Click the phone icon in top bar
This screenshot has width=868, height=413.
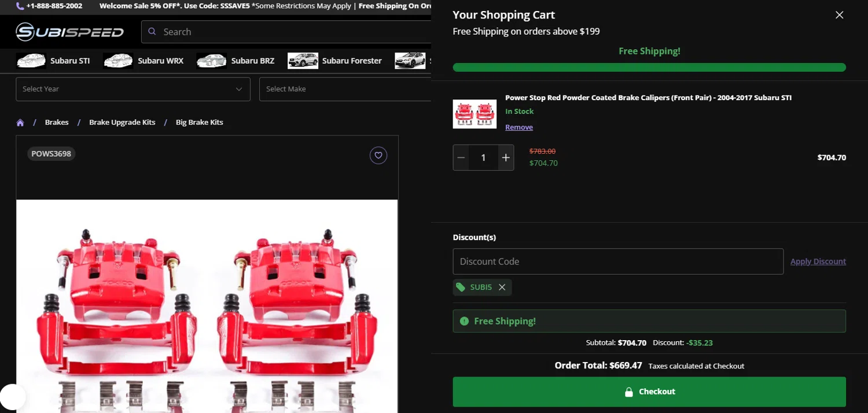(x=20, y=6)
